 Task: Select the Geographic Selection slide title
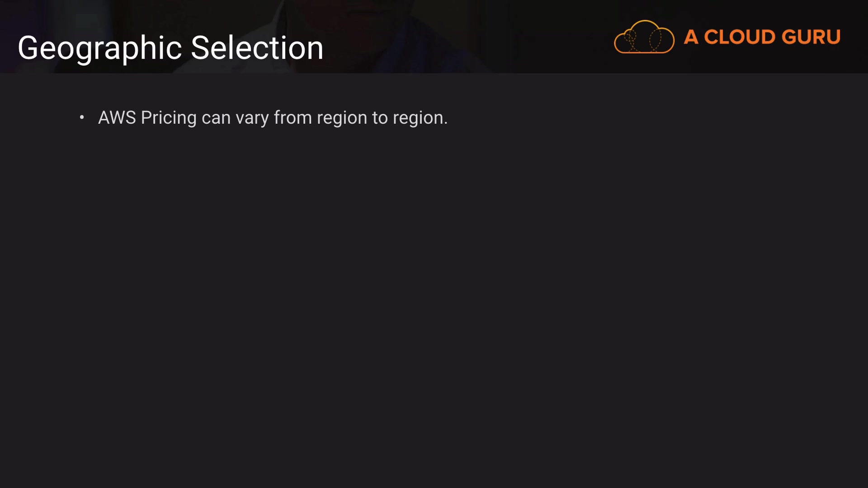click(170, 48)
